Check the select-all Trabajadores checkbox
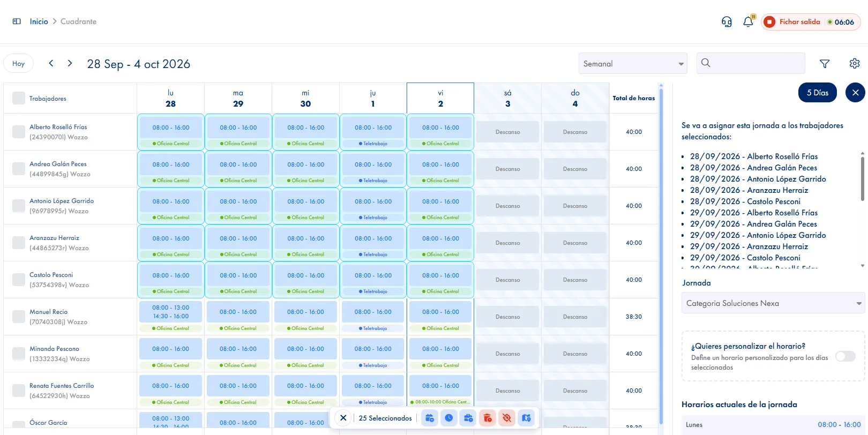Viewport: 868px width, 435px height. pyautogui.click(x=19, y=98)
